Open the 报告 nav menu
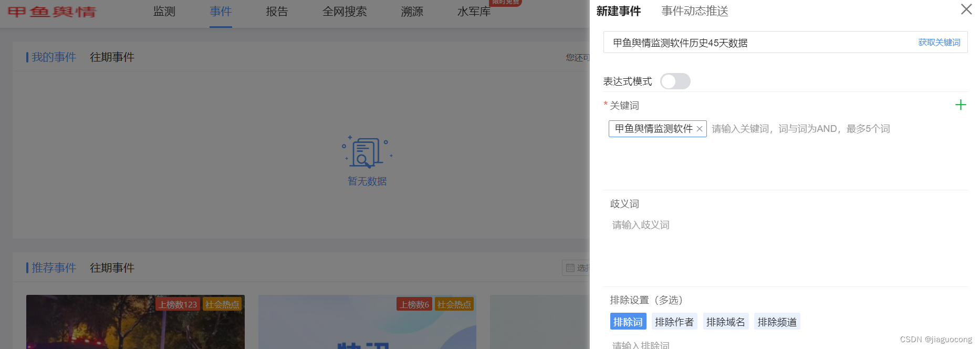The width and height of the screenshot is (980, 349). tap(277, 11)
